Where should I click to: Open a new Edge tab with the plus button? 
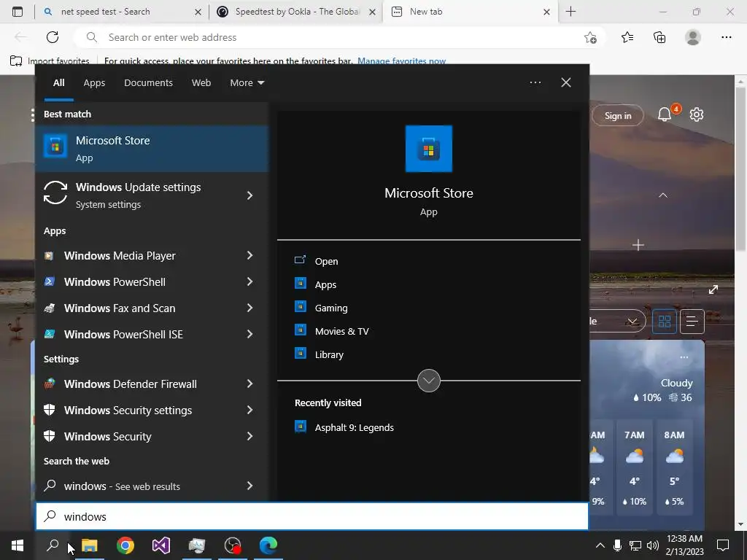[570, 12]
